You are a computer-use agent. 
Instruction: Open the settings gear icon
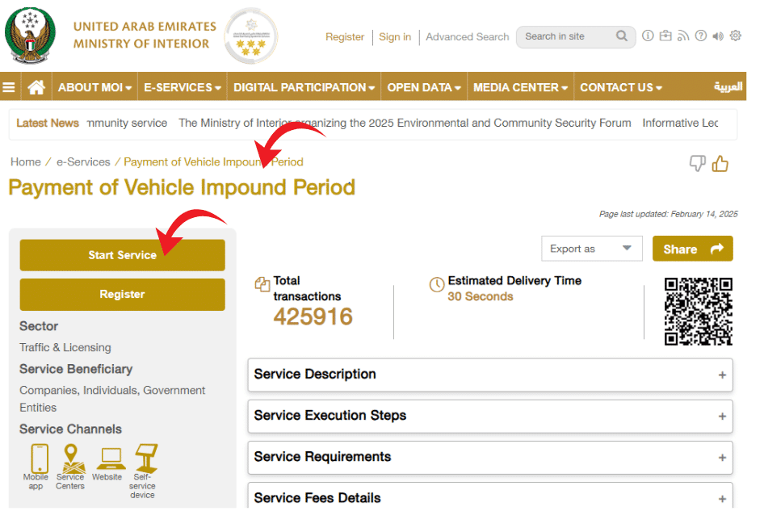coord(736,36)
